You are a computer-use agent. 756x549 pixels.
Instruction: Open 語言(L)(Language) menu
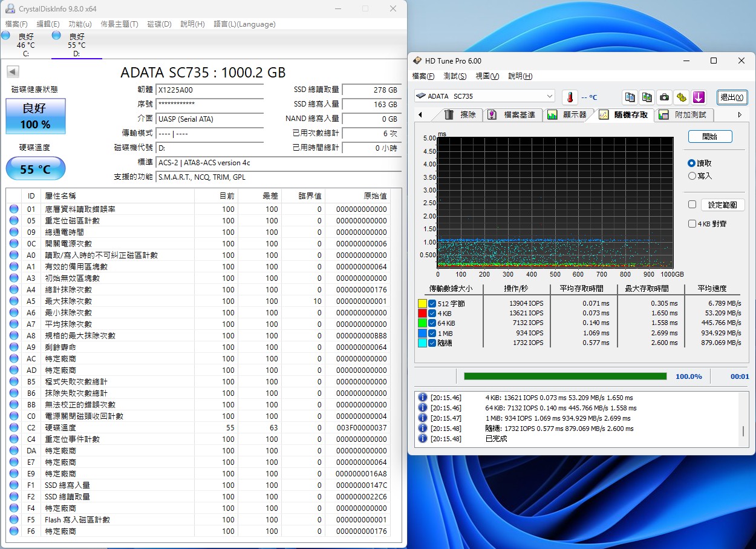[x=244, y=24]
